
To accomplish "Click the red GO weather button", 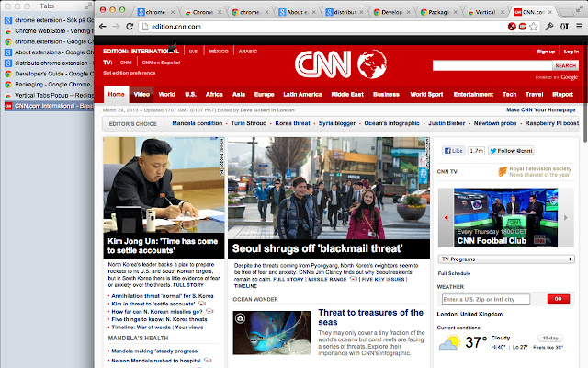I will (x=558, y=299).
